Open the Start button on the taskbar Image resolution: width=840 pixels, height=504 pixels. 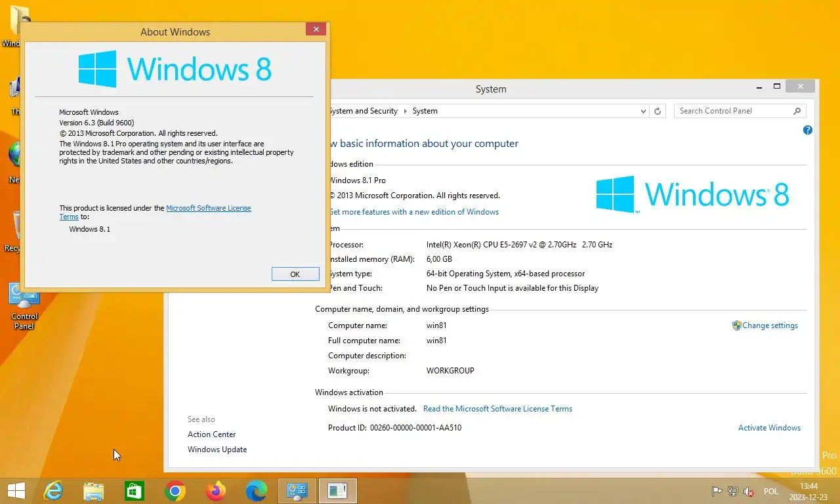[x=16, y=491]
